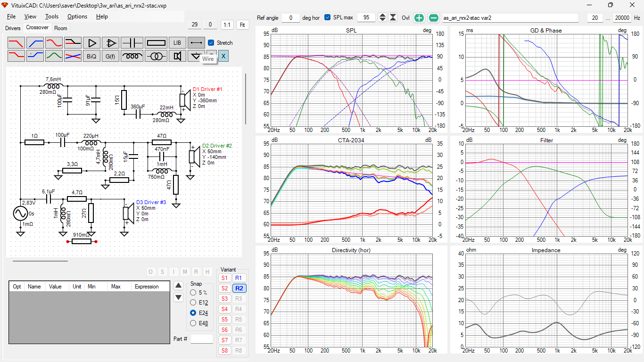Move parameter up with triangle arrow button
Image resolution: width=644 pixels, height=362 pixels.
click(x=178, y=285)
